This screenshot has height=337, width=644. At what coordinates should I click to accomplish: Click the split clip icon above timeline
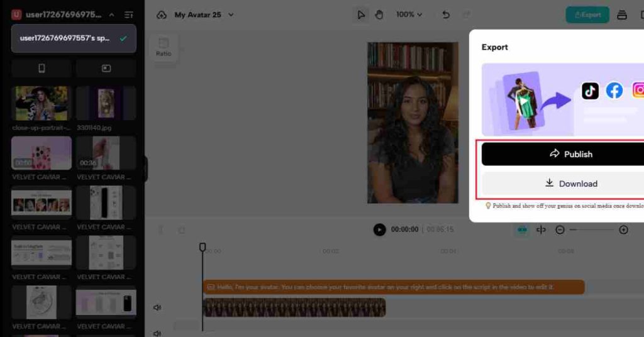coord(541,230)
